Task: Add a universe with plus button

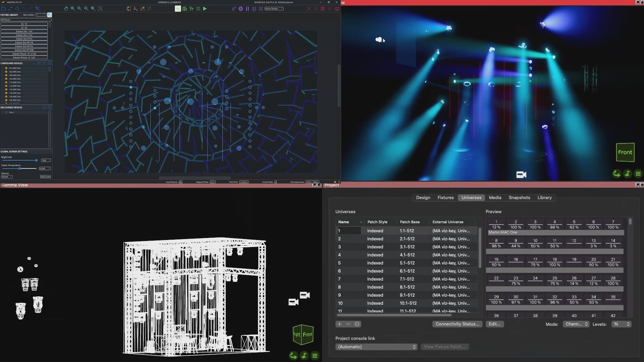Action: click(339, 324)
